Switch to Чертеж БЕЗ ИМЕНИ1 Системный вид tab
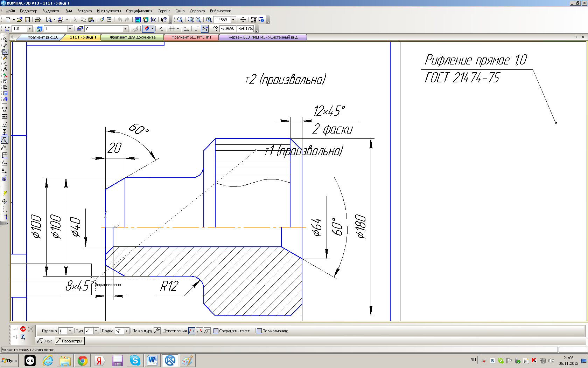 (263, 37)
